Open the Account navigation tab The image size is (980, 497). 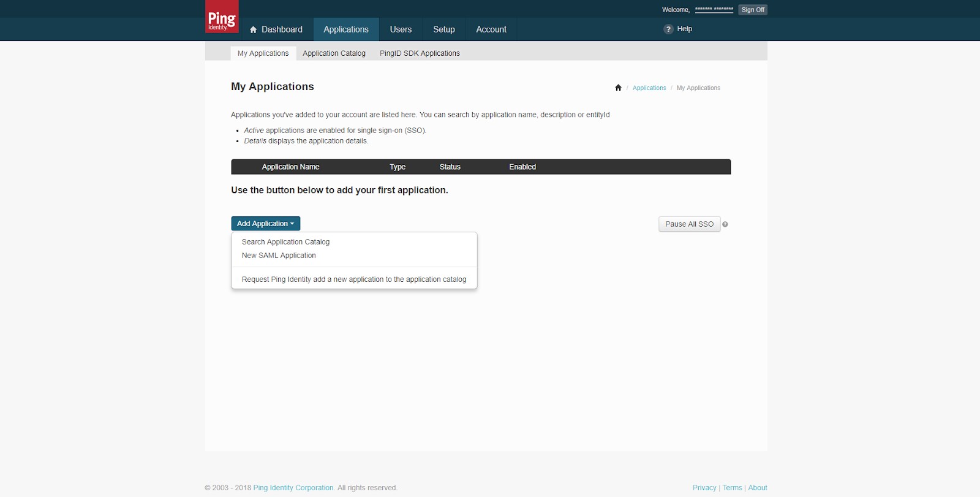pos(491,29)
